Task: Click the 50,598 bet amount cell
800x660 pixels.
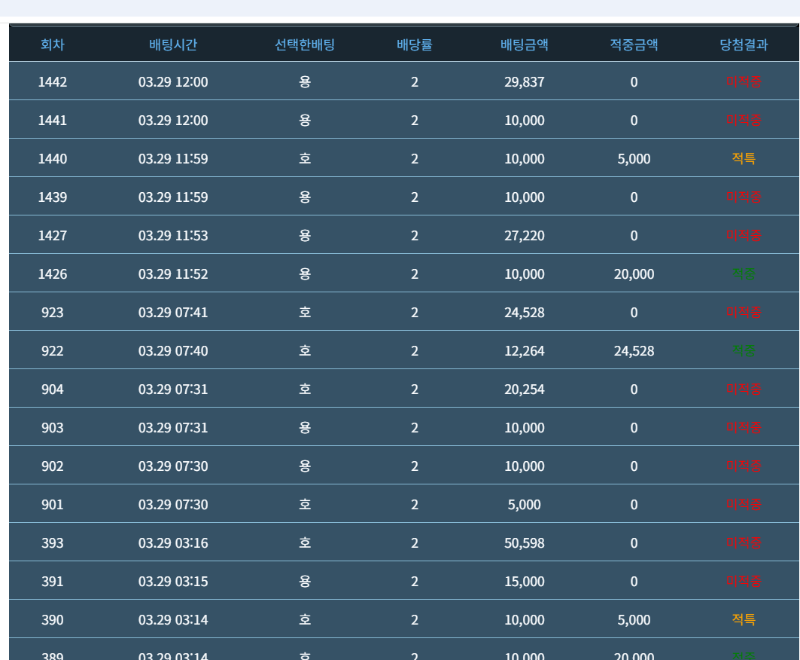Action: [x=524, y=543]
